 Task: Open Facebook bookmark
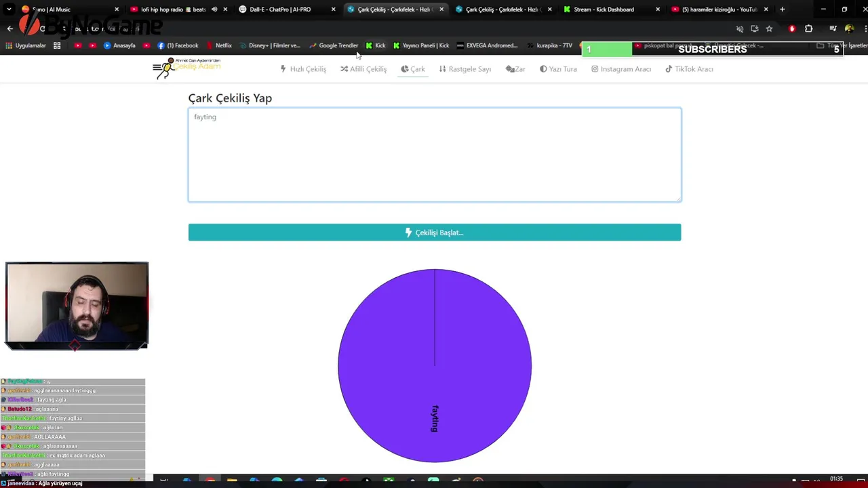click(x=178, y=45)
